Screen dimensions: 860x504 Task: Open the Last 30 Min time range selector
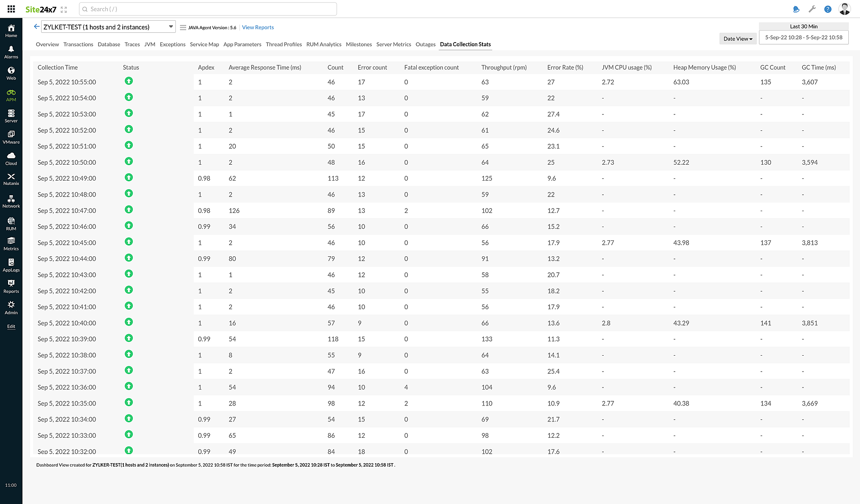[804, 26]
